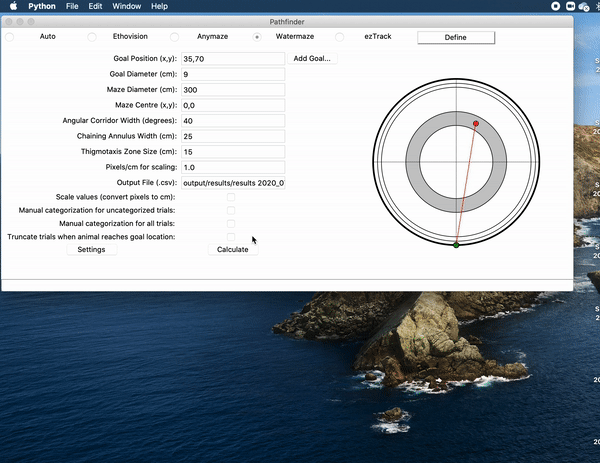Click the Goal Position (x,y) label
Image resolution: width=600 pixels, height=463 pixels.
coord(145,59)
